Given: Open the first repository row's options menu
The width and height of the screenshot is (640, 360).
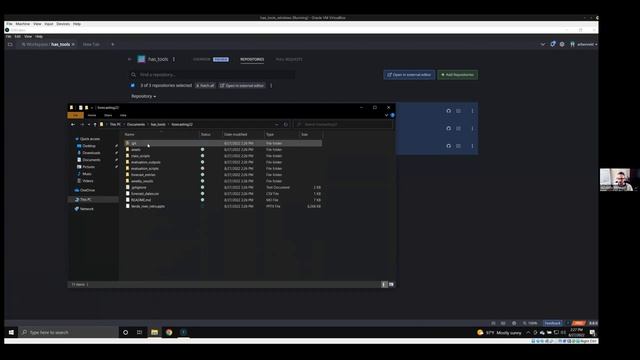Looking at the screenshot, I should tap(472, 111).
